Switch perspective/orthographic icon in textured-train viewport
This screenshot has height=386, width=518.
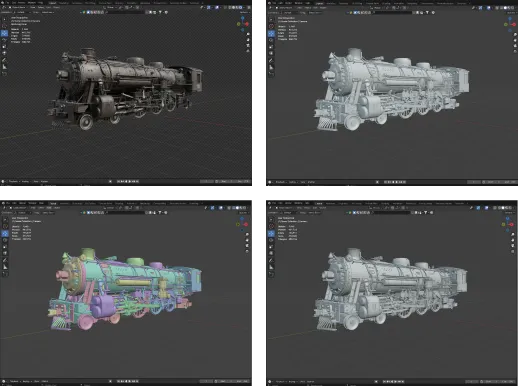coord(248,51)
